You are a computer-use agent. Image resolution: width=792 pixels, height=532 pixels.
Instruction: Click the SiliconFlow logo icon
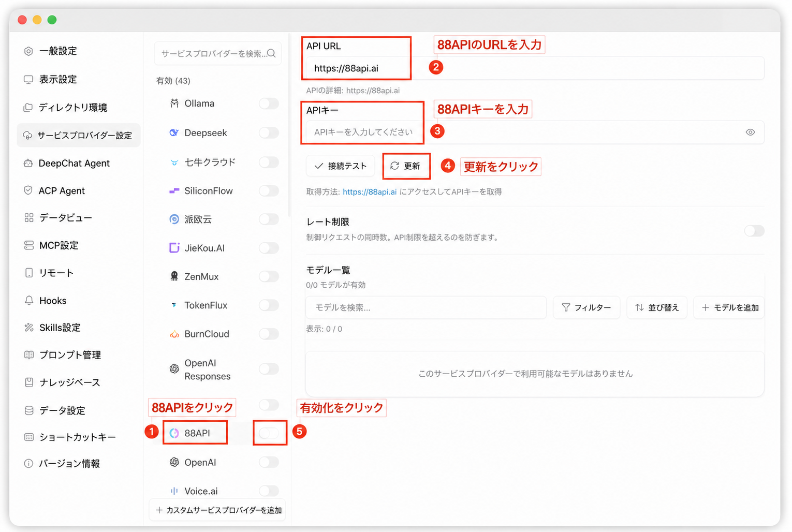click(x=174, y=191)
